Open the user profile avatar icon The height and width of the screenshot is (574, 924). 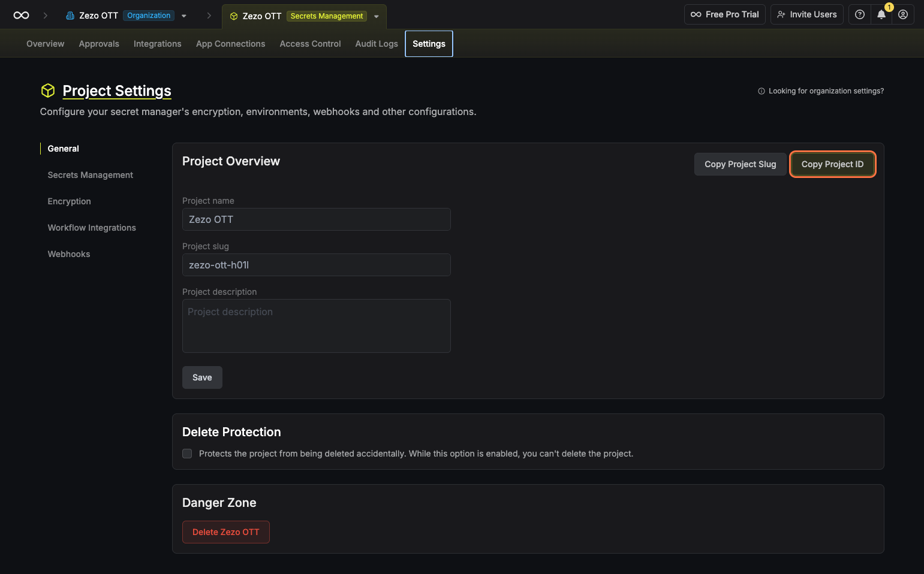902,14
